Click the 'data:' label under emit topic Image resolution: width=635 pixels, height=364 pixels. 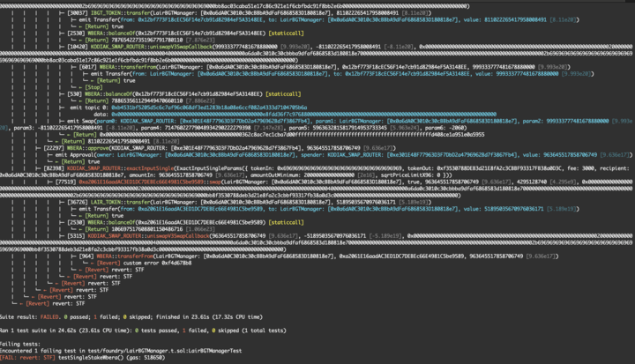[x=101, y=115]
